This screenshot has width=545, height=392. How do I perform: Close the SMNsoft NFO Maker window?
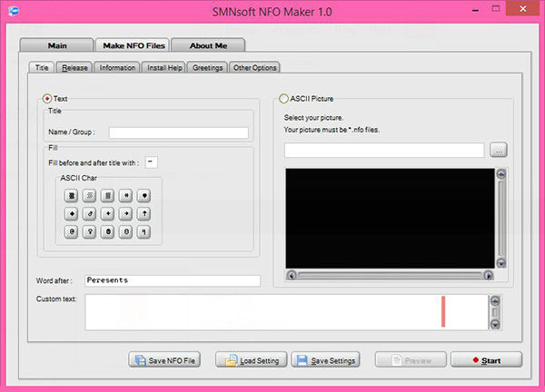point(523,9)
